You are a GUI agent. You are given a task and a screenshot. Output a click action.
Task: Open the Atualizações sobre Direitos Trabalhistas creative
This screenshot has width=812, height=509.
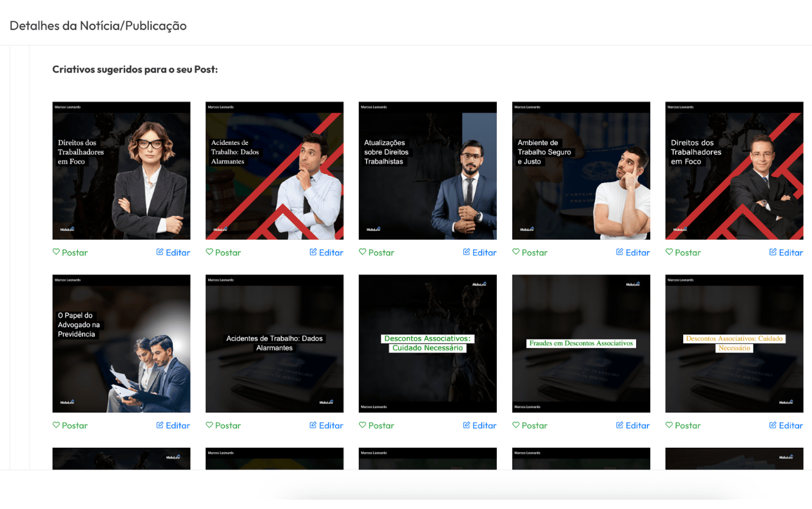[428, 171]
